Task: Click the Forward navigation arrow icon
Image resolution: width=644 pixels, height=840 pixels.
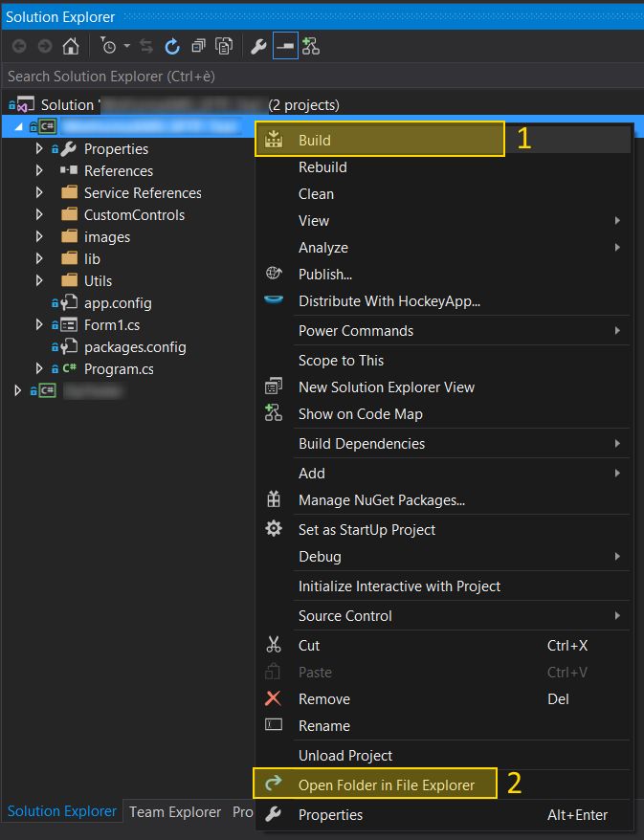Action: tap(45, 47)
